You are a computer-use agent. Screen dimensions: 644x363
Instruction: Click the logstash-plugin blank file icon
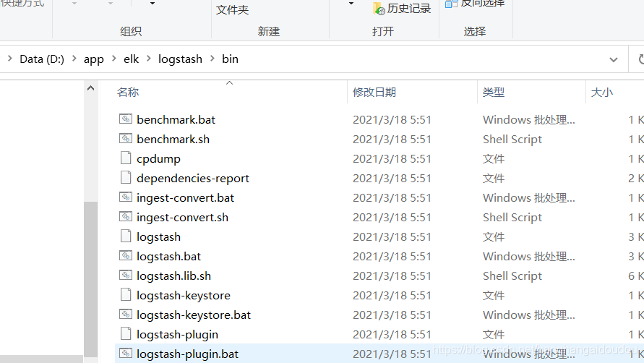point(126,334)
